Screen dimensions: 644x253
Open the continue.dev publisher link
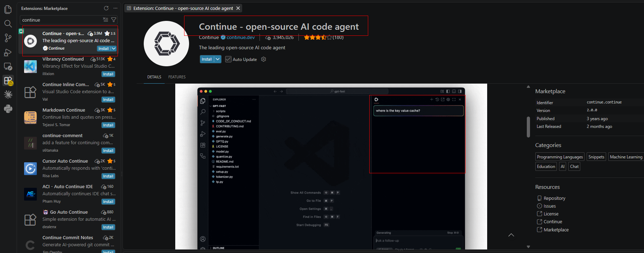tap(240, 37)
